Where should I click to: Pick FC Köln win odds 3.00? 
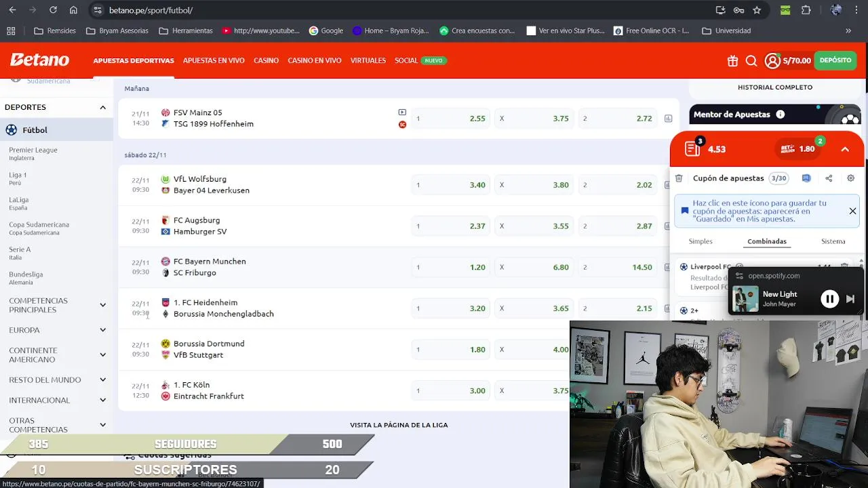pyautogui.click(x=450, y=391)
